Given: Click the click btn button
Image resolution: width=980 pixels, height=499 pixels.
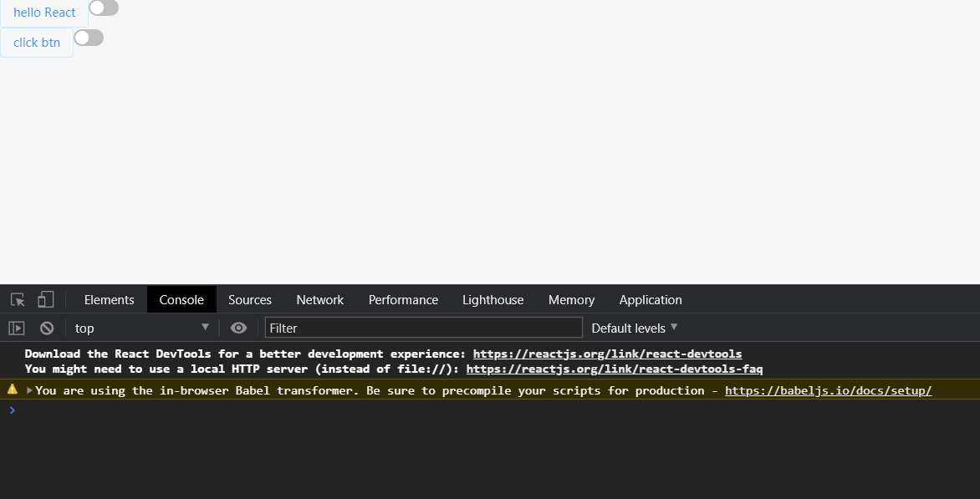Looking at the screenshot, I should click(x=37, y=43).
